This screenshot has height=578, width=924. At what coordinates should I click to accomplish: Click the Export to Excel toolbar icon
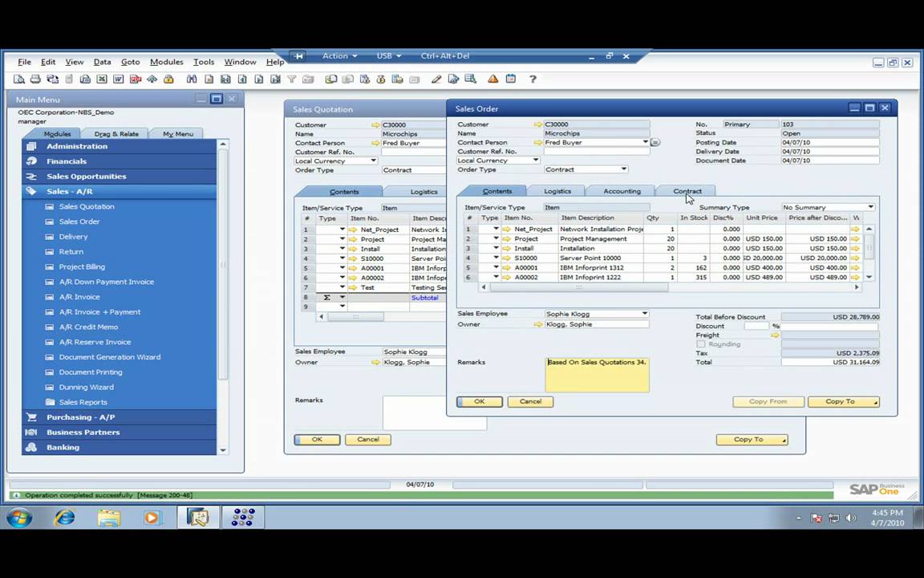(102, 79)
